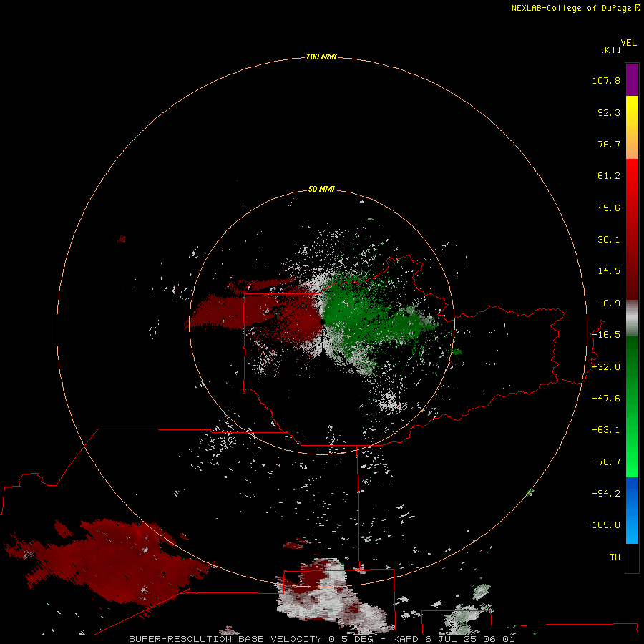644x644 pixels.
Task: Click the 76.7 velocity scale value
Action: tap(609, 144)
